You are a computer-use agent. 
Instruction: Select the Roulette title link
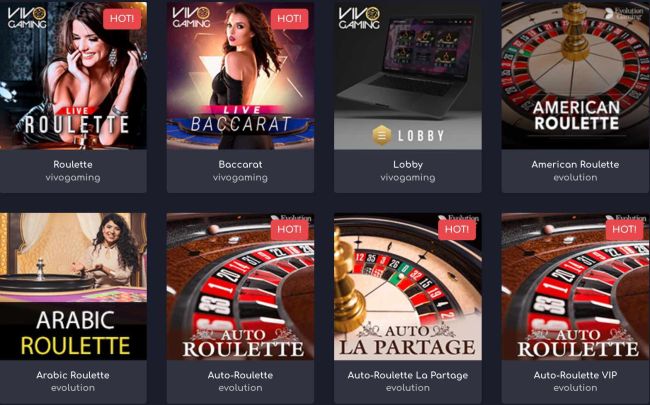pos(73,164)
